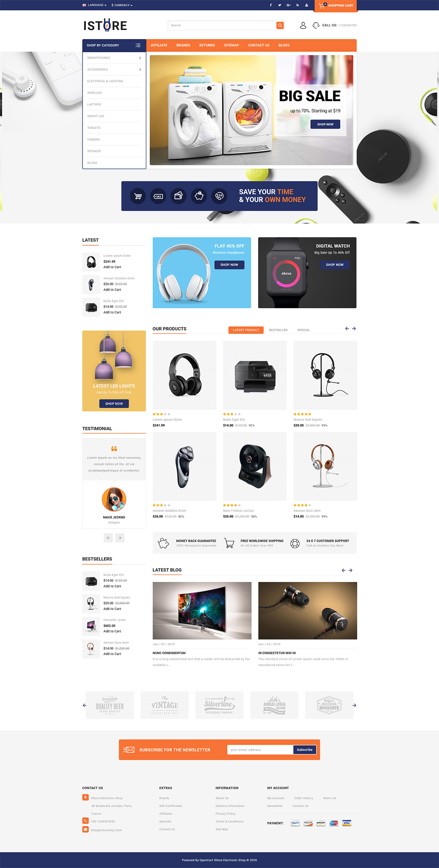
Task: Go to next products with right arrow
Action: pos(354,329)
